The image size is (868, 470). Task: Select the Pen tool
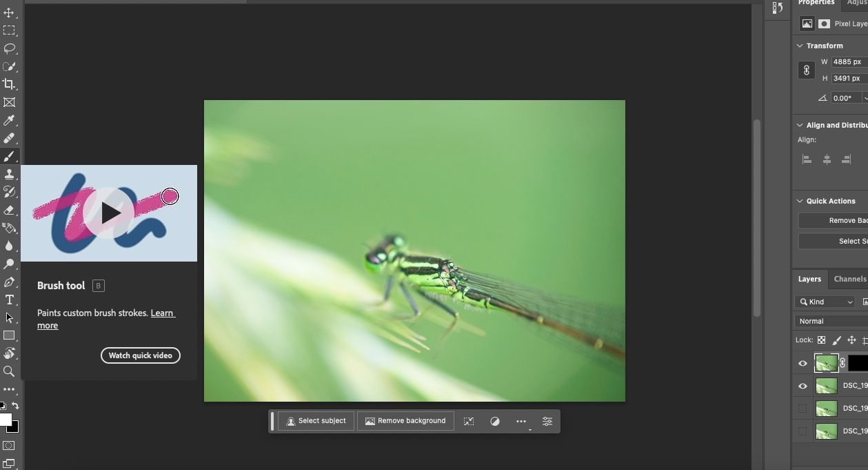(x=9, y=282)
